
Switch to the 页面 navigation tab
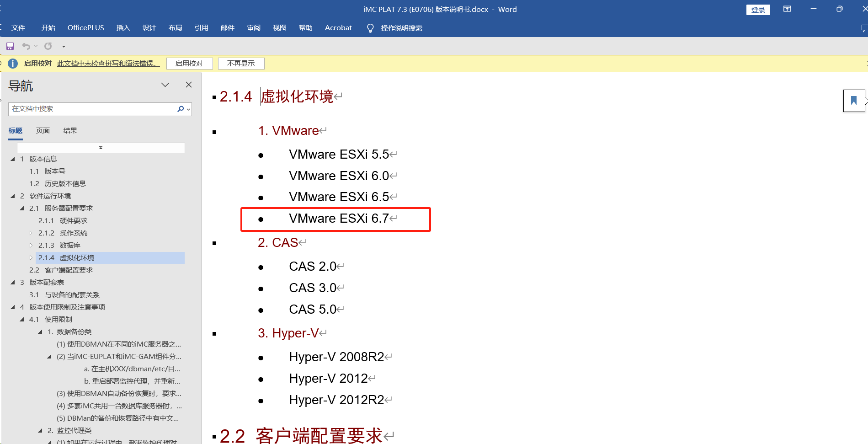(43, 131)
